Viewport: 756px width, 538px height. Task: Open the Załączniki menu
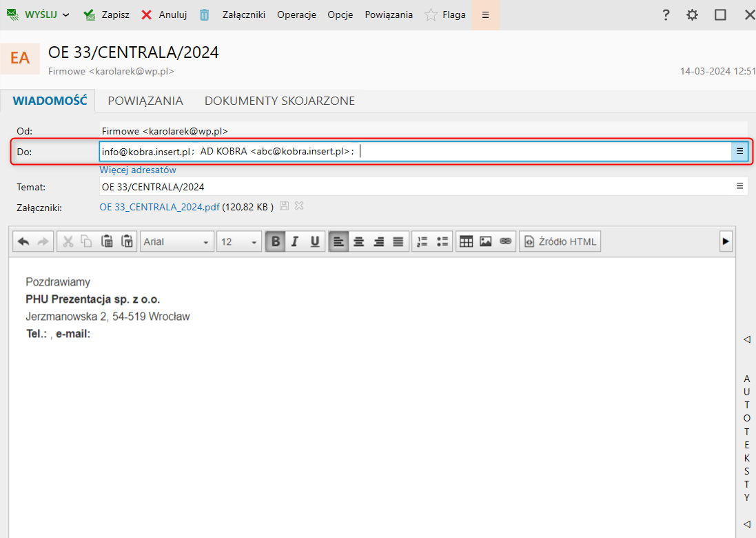click(x=243, y=14)
